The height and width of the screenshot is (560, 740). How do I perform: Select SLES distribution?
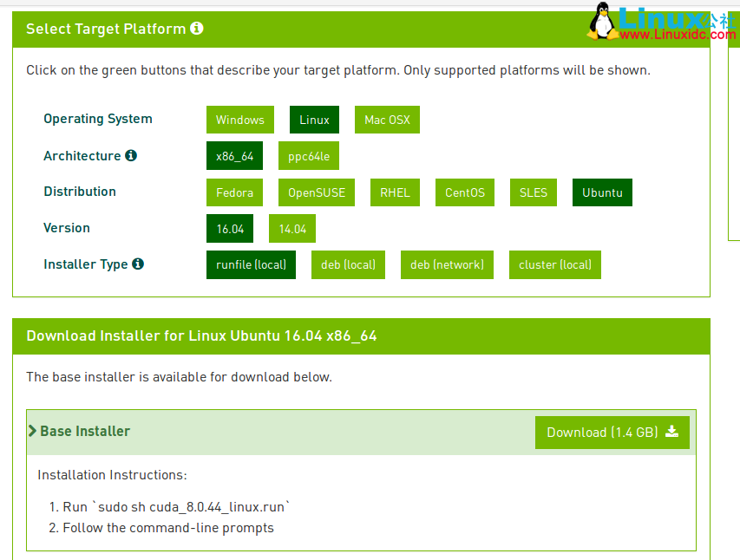point(534,192)
